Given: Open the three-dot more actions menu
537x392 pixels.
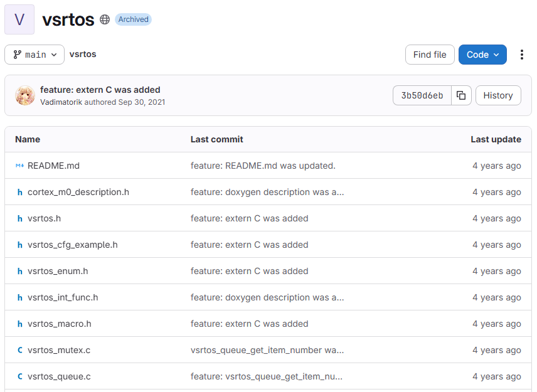Looking at the screenshot, I should 521,55.
